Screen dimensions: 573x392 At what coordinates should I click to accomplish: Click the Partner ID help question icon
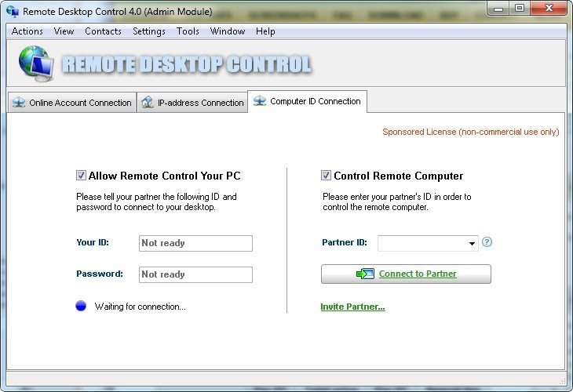coord(487,242)
